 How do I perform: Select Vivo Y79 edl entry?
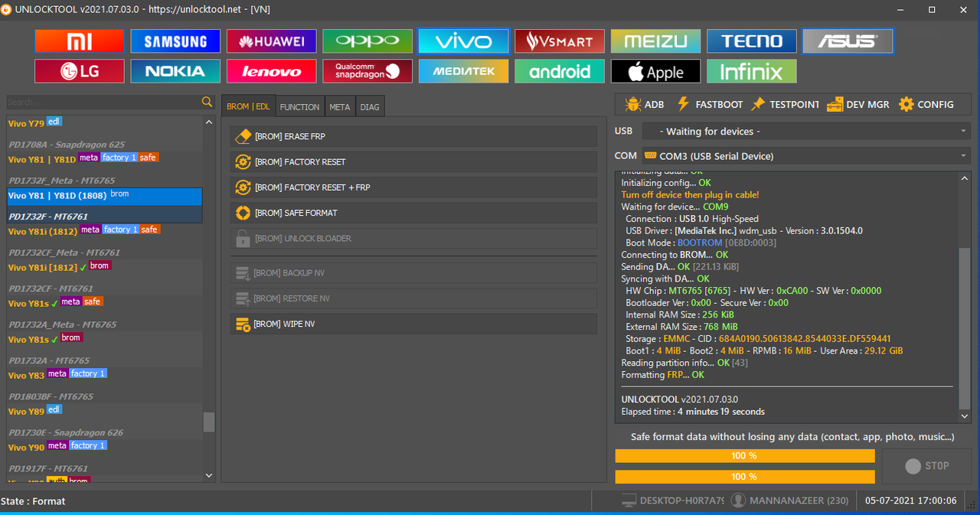[105, 122]
